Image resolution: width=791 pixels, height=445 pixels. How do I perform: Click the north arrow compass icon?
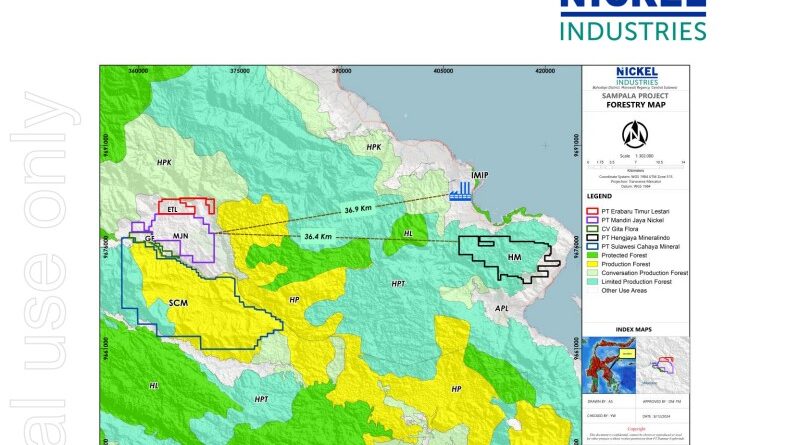pyautogui.click(x=635, y=135)
